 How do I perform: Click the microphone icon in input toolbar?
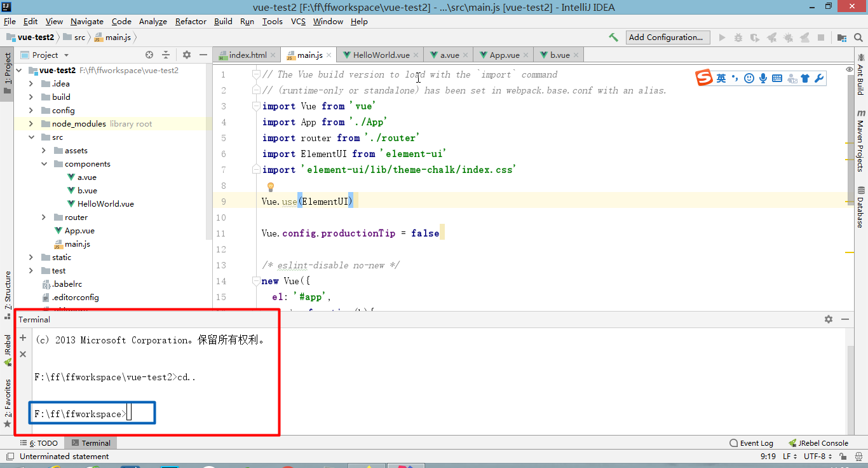click(763, 78)
